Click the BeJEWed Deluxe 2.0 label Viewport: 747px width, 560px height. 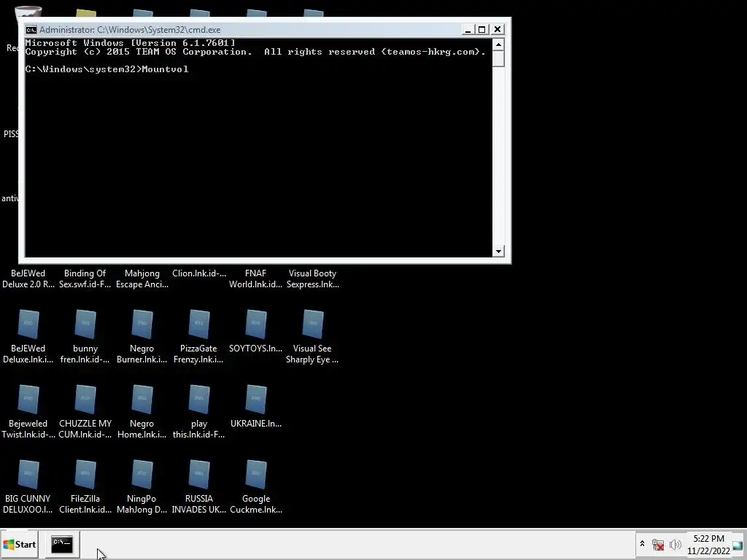coord(28,279)
